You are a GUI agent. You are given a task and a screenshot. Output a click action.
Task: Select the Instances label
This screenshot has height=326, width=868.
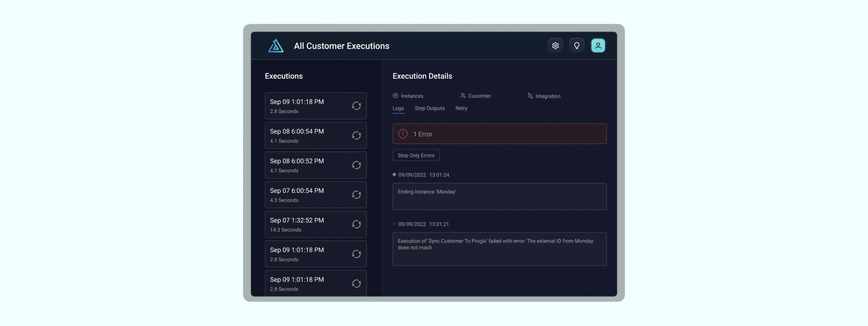[x=412, y=96]
